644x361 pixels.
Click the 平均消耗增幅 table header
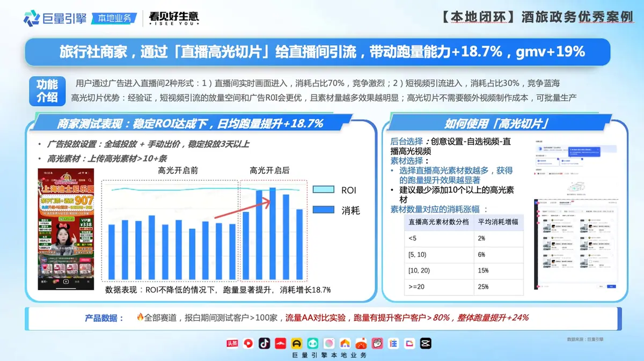[x=498, y=222]
